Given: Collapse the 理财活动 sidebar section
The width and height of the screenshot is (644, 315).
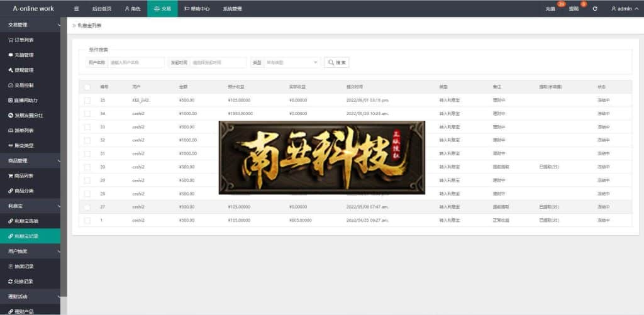Looking at the screenshot, I should pyautogui.click(x=30, y=296).
